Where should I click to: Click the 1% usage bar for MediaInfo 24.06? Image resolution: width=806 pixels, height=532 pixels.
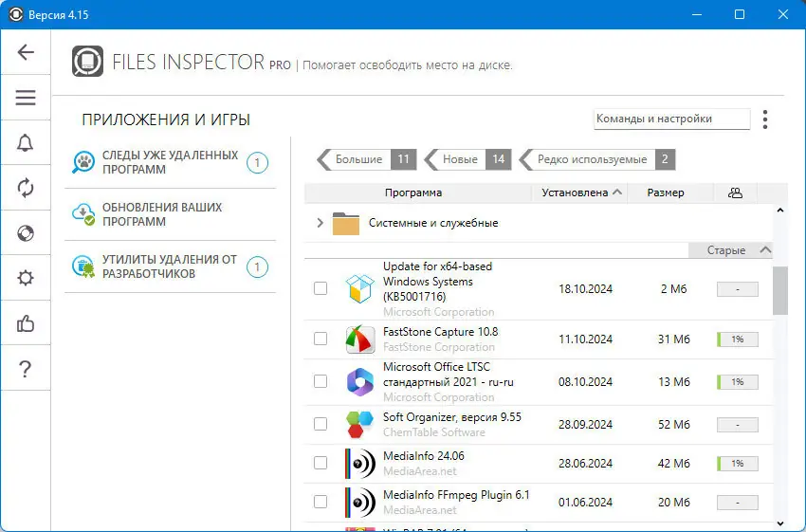tap(738, 464)
